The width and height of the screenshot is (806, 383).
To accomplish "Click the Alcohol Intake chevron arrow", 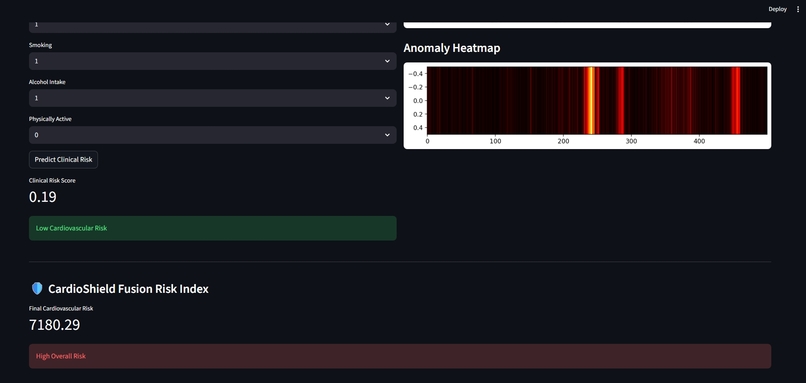I will pyautogui.click(x=387, y=98).
